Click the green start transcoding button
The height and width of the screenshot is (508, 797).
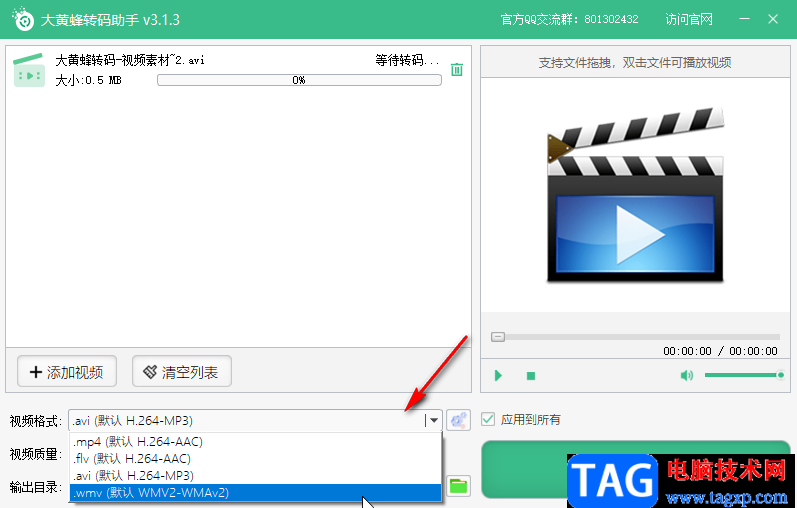click(x=635, y=469)
